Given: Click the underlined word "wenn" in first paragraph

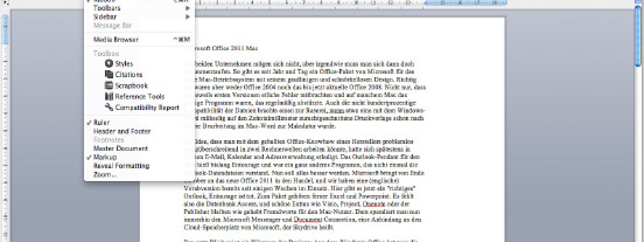Looking at the screenshot, I should coord(337,111).
